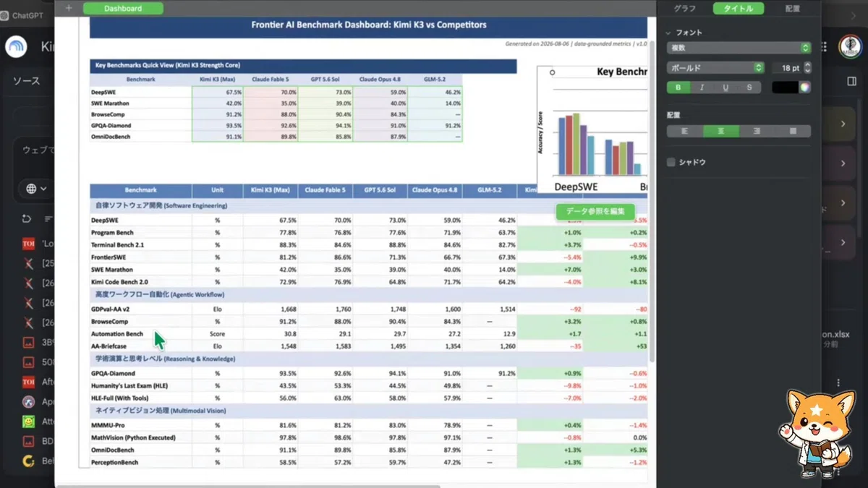Open the color wheel picker
Screen dimensions: 868x488
pos(805,87)
